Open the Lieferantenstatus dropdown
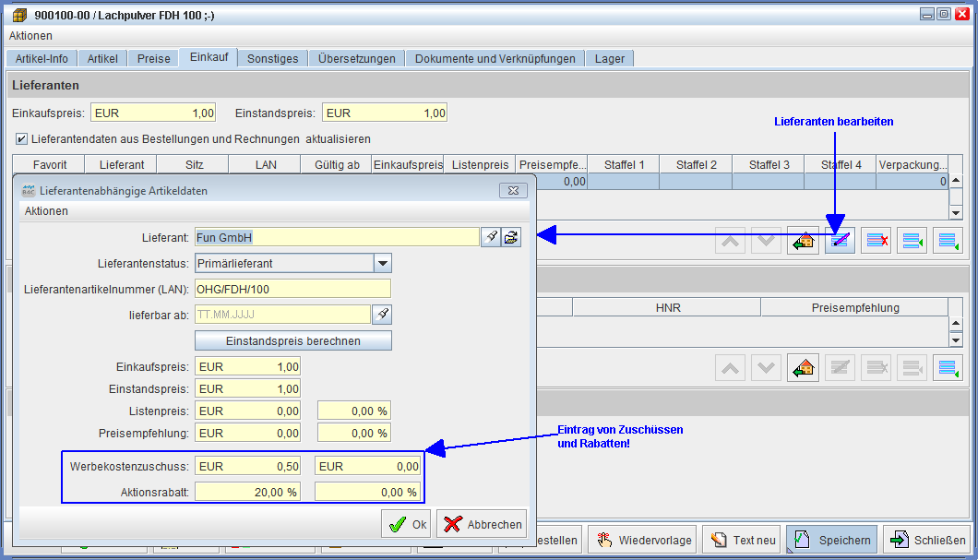Viewport: 978px width, 560px height. coord(382,263)
